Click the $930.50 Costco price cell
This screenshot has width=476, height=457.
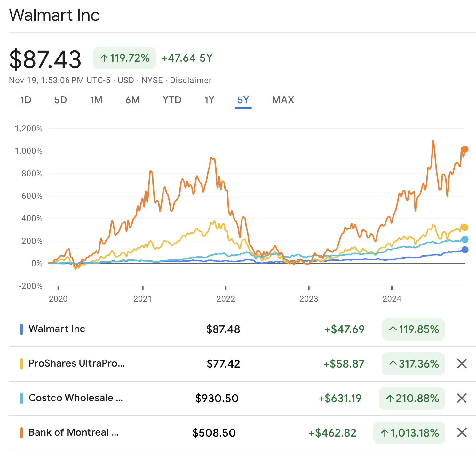217,398
